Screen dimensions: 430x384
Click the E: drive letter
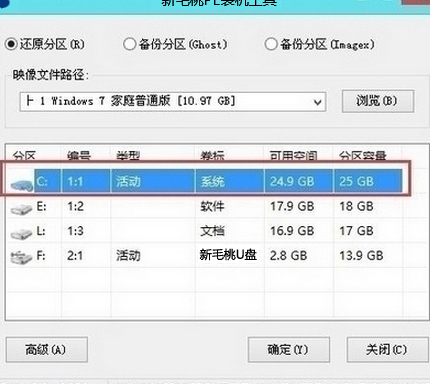(41, 207)
